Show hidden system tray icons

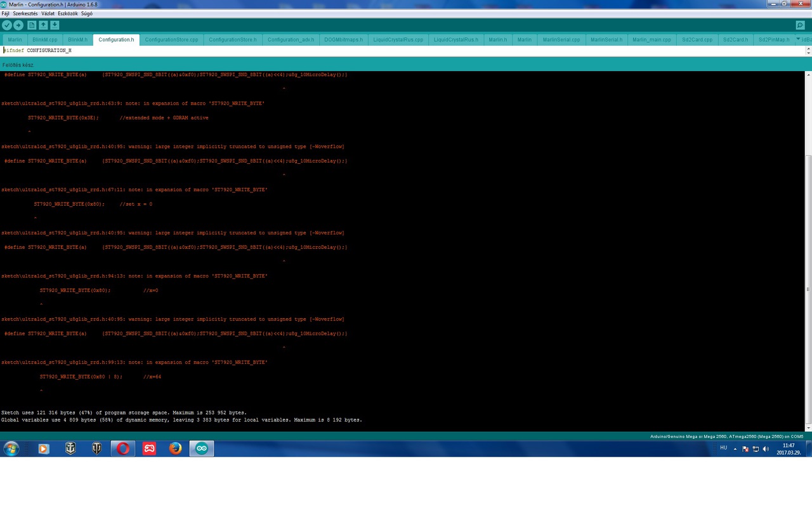coord(735,449)
